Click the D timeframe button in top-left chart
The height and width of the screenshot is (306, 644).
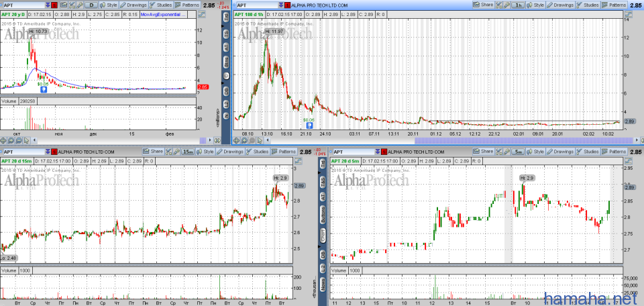(91, 5)
